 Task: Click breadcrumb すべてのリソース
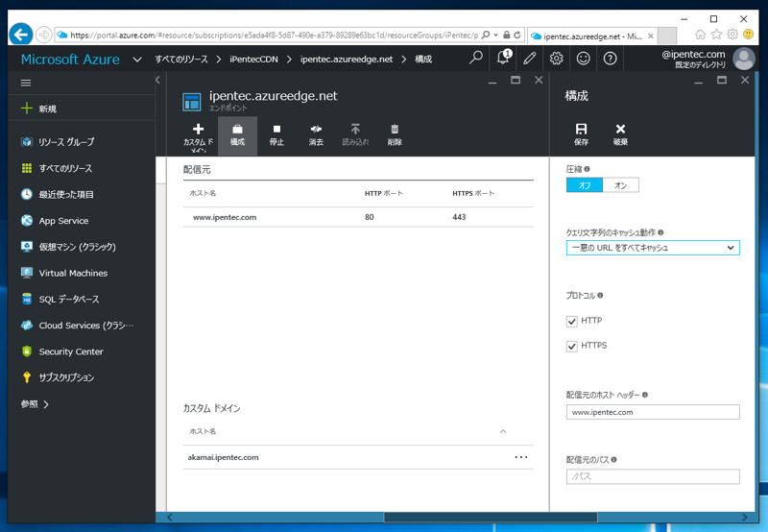(181, 60)
